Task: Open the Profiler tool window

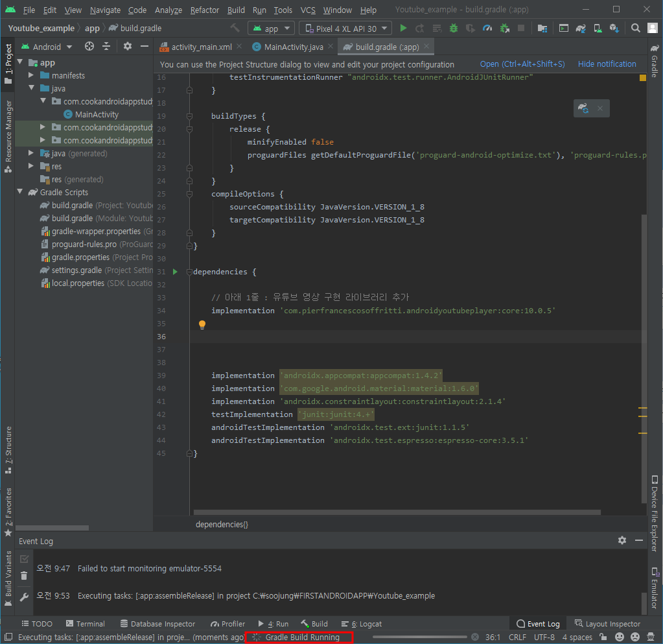Action: [x=227, y=624]
